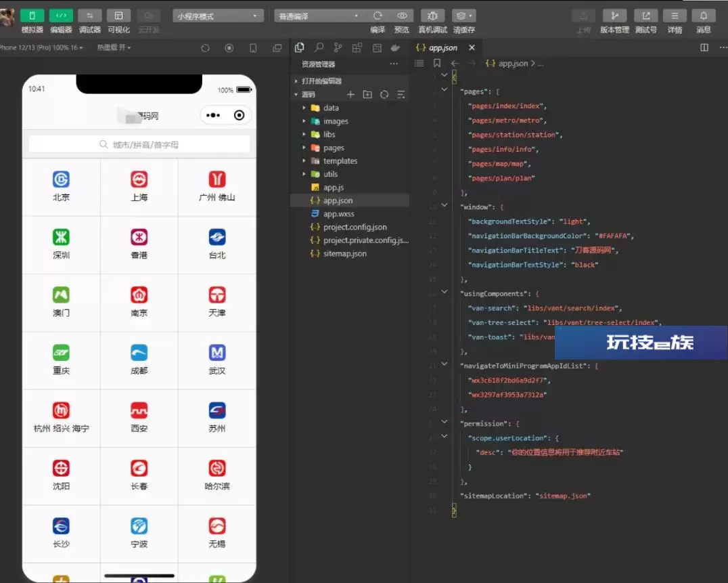Open the details (详情) panel
The width and height of the screenshot is (728, 583).
[x=675, y=16]
